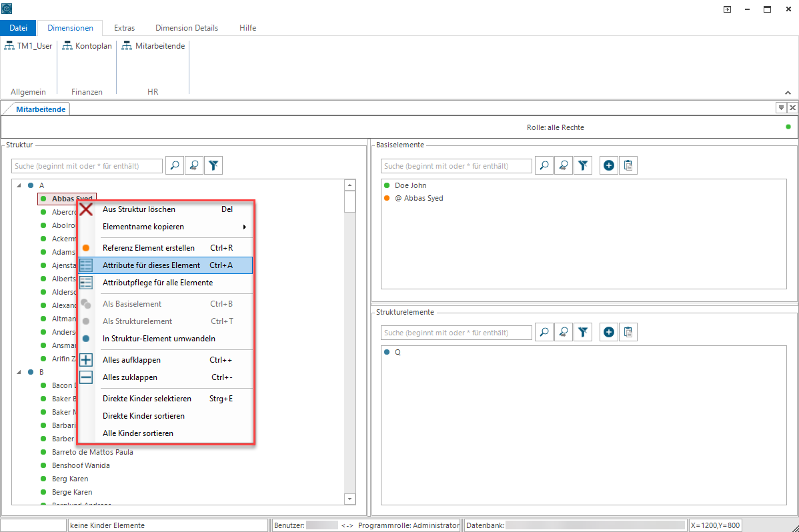
Task: Select @ Abbas Syed in Basiselemente list
Action: point(419,198)
